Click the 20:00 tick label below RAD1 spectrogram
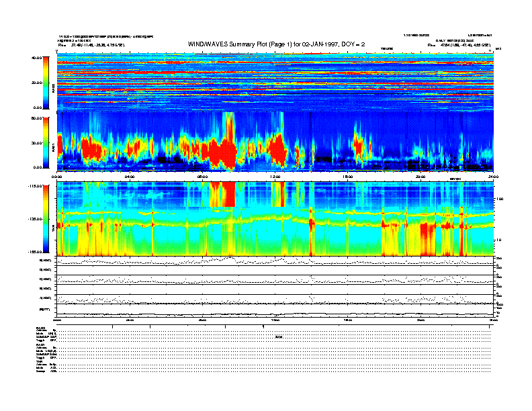532x411 pixels. 420,177
